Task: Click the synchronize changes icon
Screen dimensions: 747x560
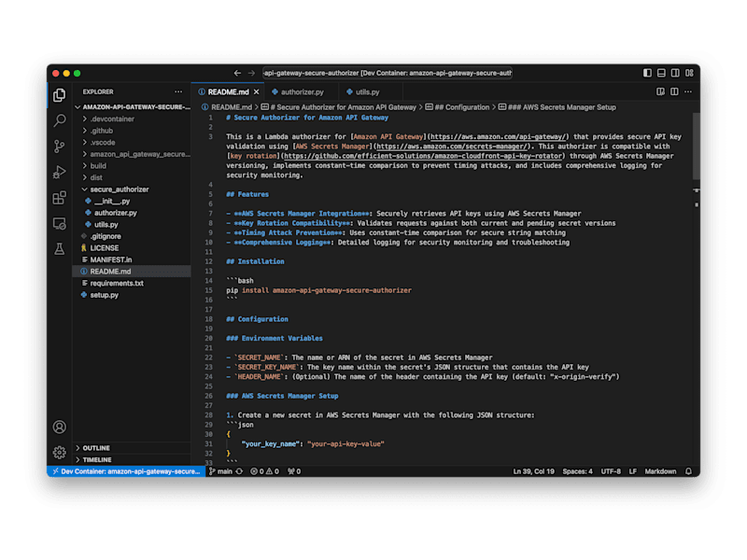Action: tap(239, 471)
